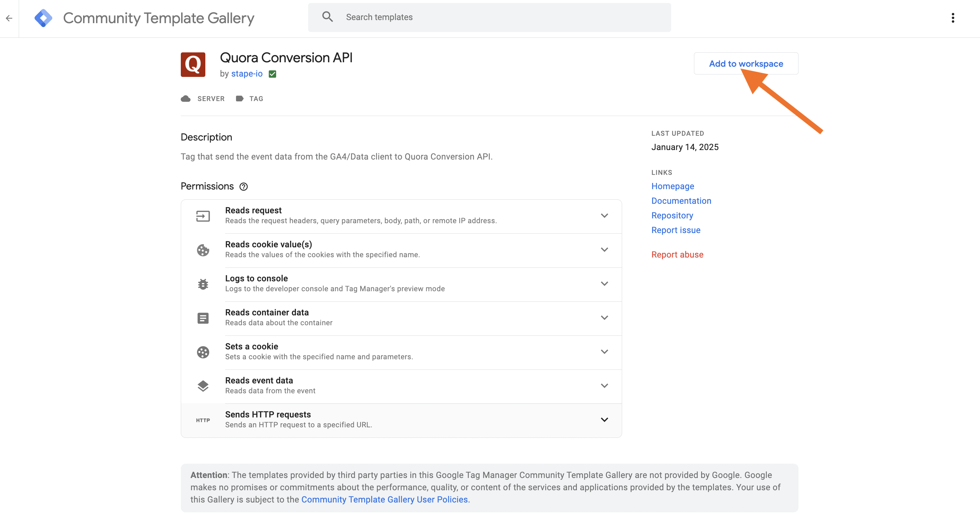Click the Quora template logo
This screenshot has height=528, width=980.
point(193,65)
